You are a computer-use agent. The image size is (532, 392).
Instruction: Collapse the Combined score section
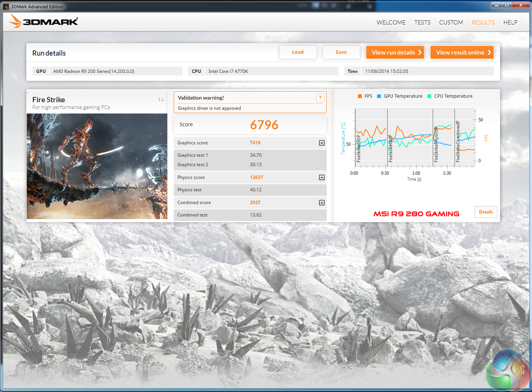(x=321, y=203)
